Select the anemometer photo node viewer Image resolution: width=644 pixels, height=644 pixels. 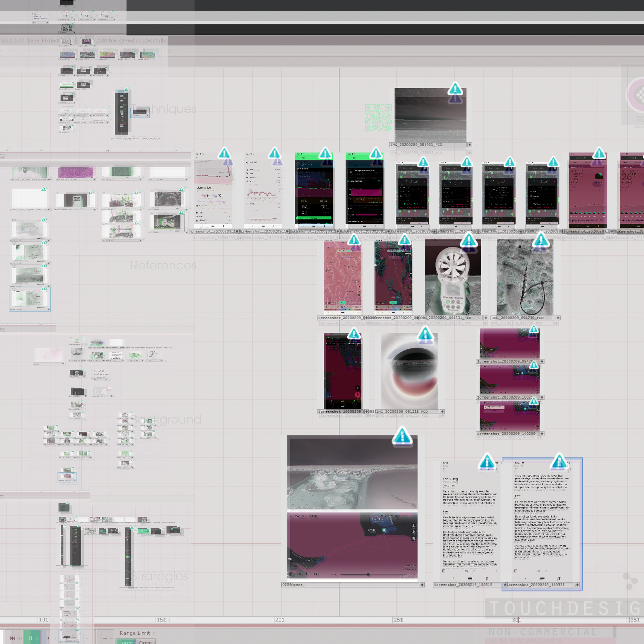(x=453, y=277)
